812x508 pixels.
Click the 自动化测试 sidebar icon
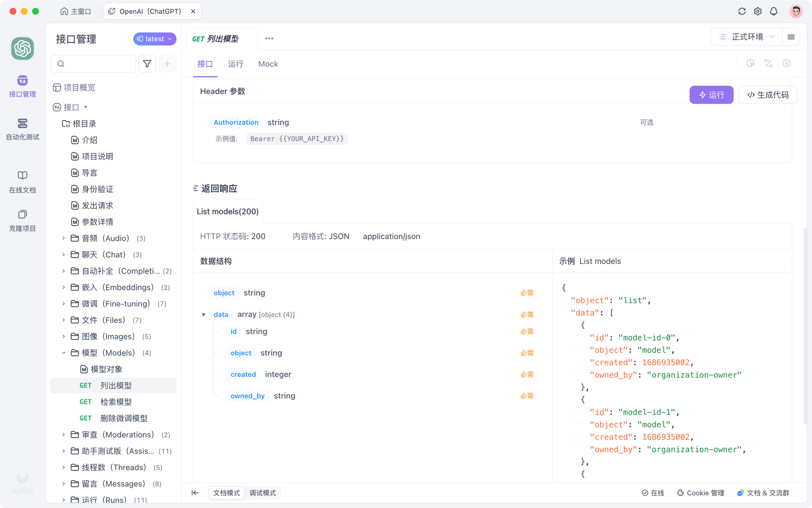tap(22, 128)
